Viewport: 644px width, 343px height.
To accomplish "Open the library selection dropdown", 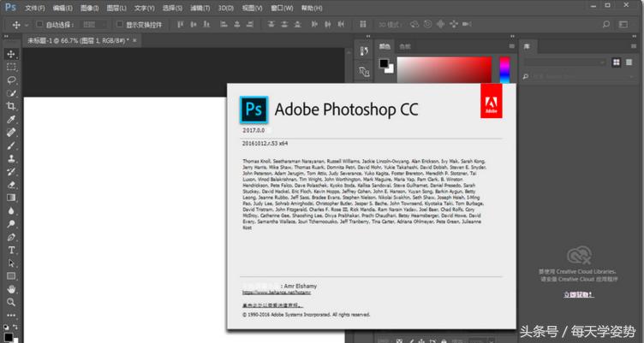I will (x=565, y=62).
